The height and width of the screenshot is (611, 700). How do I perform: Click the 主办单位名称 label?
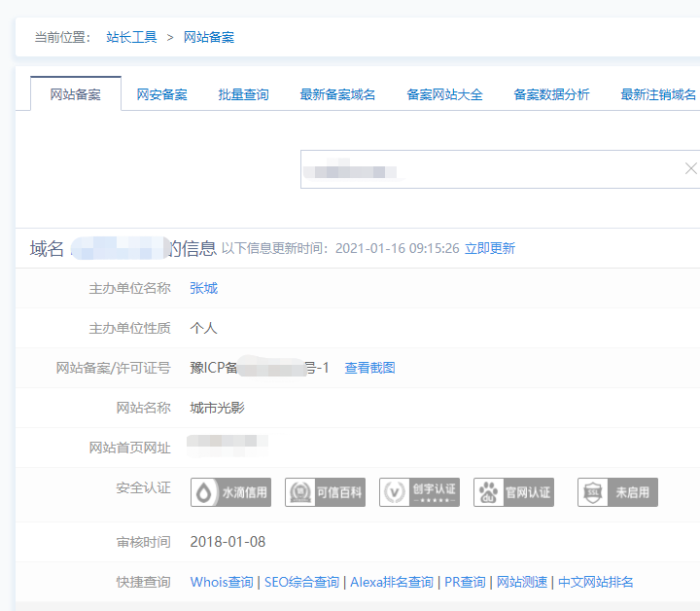pos(130,289)
